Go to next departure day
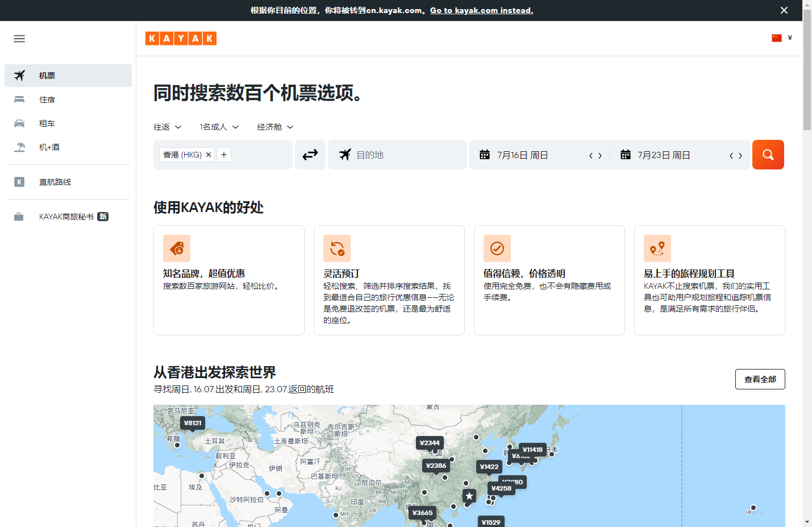Screen dimensions: 812x527 point(600,155)
